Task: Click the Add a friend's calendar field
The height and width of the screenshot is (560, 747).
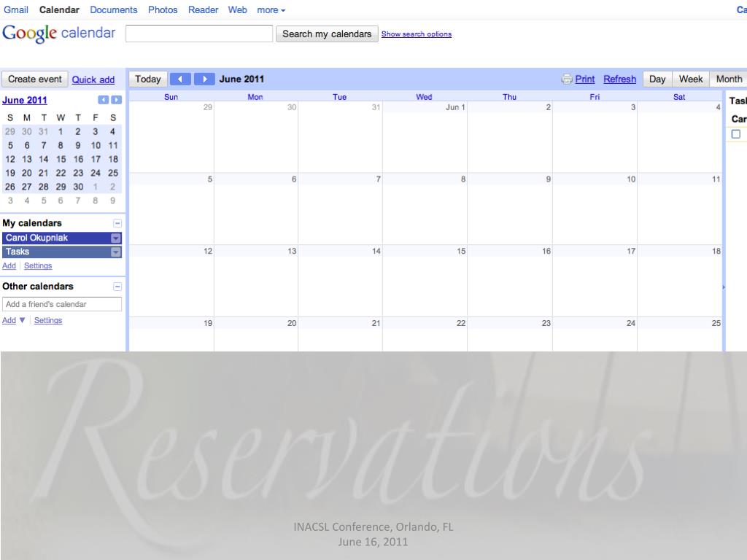Action: 62,304
